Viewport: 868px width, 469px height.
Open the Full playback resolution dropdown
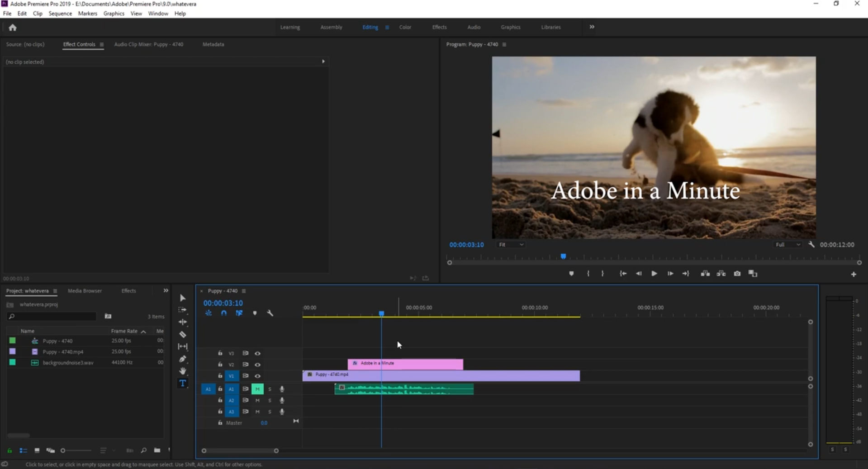coord(787,245)
